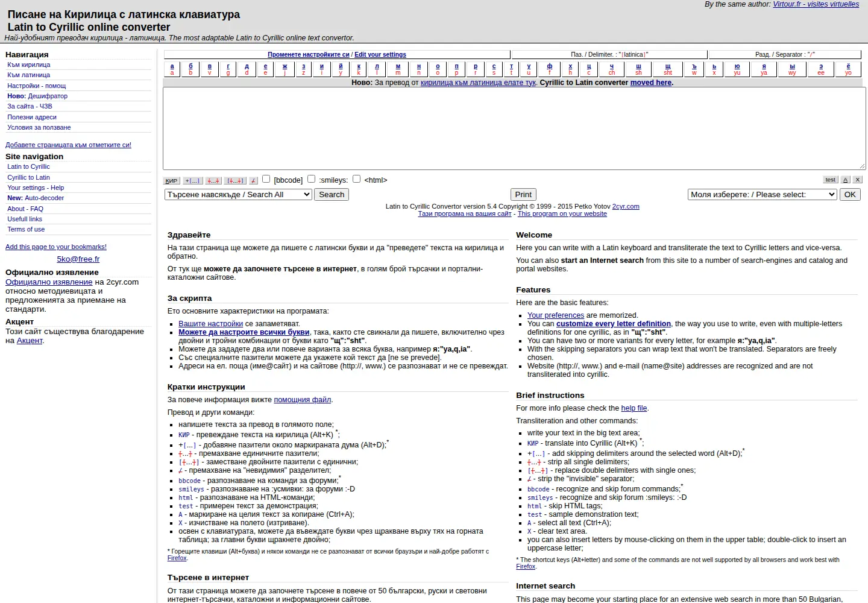Select all text with the A button

pyautogui.click(x=845, y=180)
